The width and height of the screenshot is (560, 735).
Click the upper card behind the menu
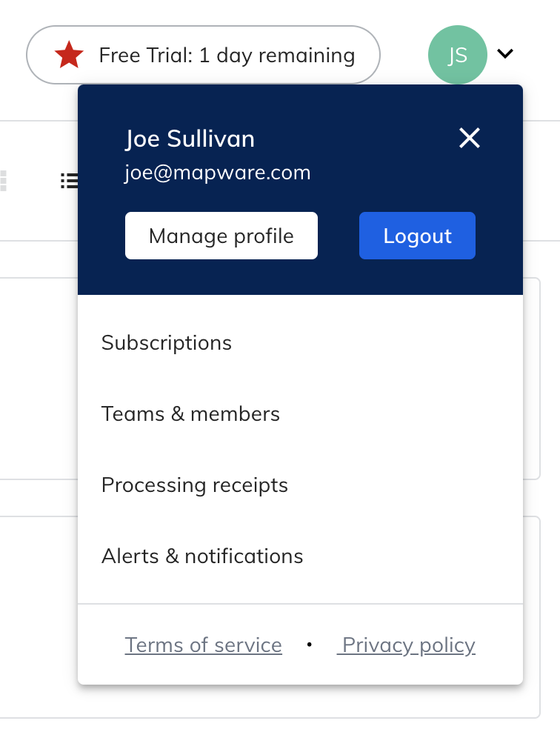point(37,378)
